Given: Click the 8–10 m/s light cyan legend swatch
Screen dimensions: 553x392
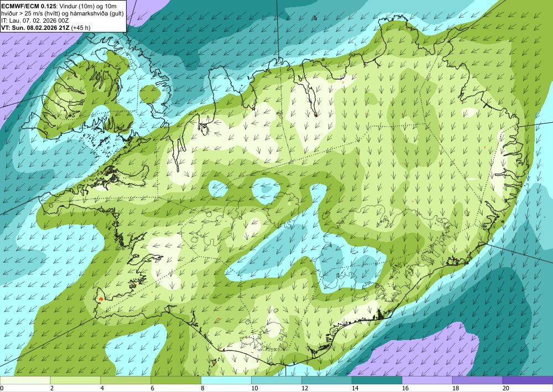Looking at the screenshot, I should click(x=226, y=380).
